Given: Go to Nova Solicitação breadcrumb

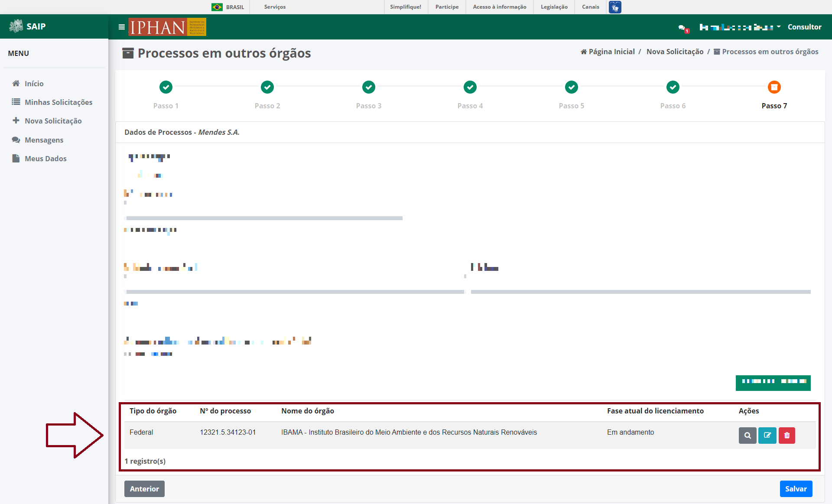Looking at the screenshot, I should point(675,52).
